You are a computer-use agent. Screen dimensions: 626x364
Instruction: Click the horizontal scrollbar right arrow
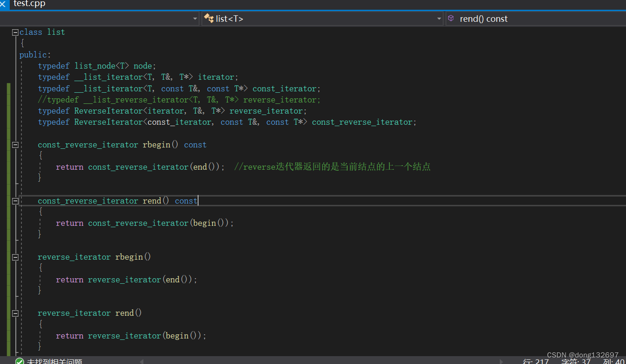pos(501,361)
